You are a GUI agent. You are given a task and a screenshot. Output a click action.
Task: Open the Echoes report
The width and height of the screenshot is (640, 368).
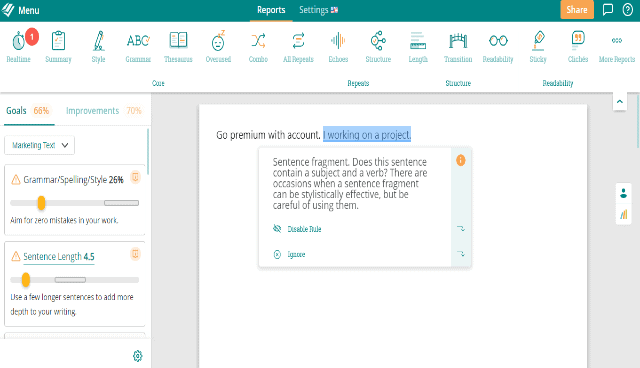(338, 46)
